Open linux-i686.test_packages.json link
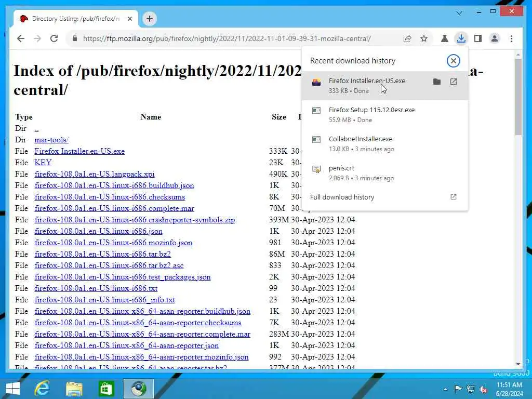The image size is (532, 399). [x=123, y=277]
